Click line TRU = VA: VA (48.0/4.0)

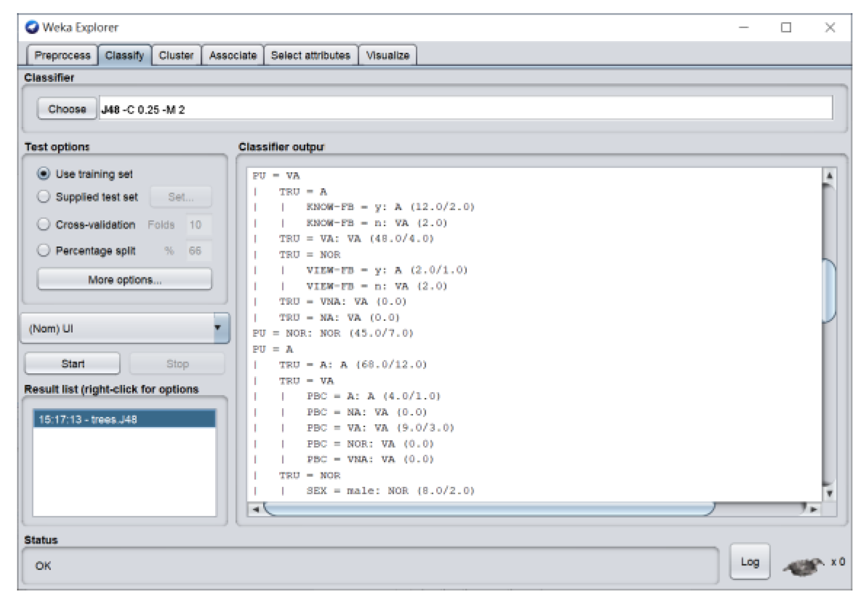(x=356, y=239)
